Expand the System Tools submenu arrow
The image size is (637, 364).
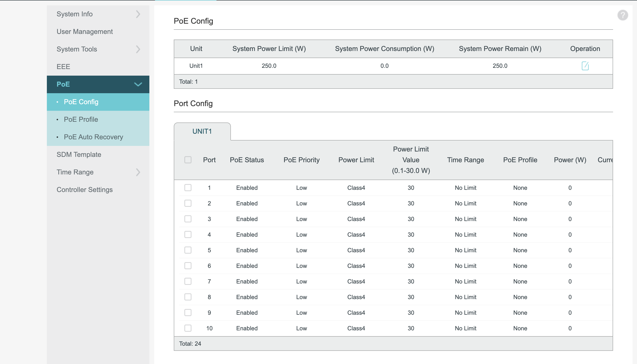[138, 49]
